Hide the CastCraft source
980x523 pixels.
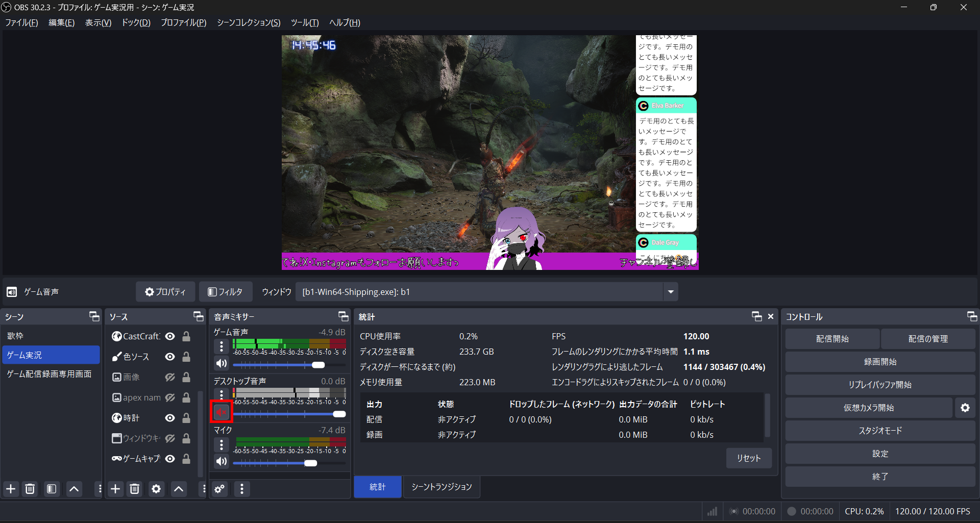170,336
